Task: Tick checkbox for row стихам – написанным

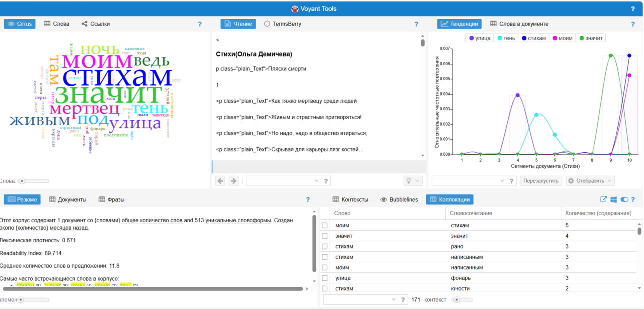Action: [x=325, y=257]
